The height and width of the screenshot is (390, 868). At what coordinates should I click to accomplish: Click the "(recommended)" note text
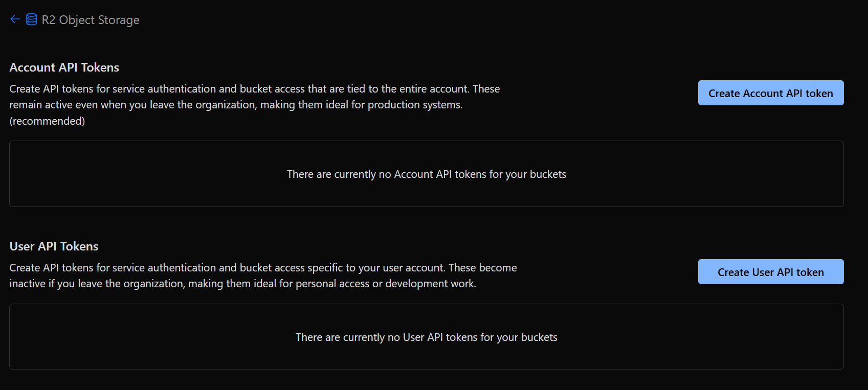click(47, 121)
